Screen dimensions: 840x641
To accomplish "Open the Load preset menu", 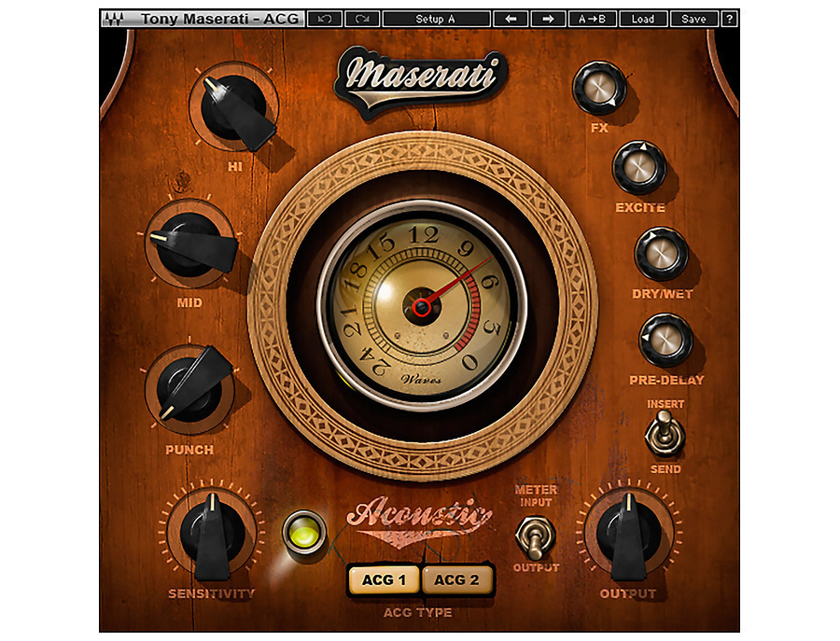I will 643,19.
